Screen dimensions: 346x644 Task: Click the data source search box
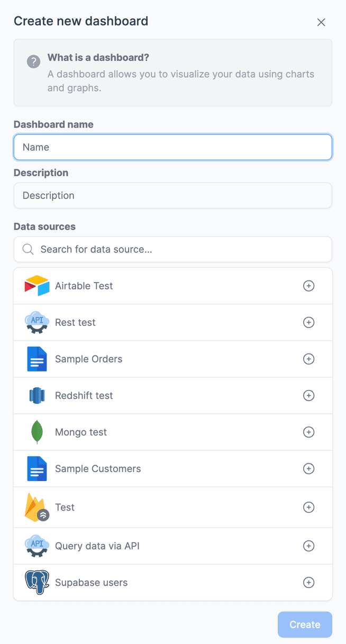point(172,249)
